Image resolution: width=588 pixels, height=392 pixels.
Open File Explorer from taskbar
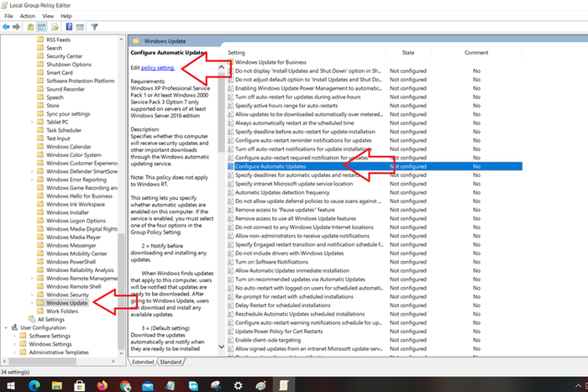(x=57, y=385)
